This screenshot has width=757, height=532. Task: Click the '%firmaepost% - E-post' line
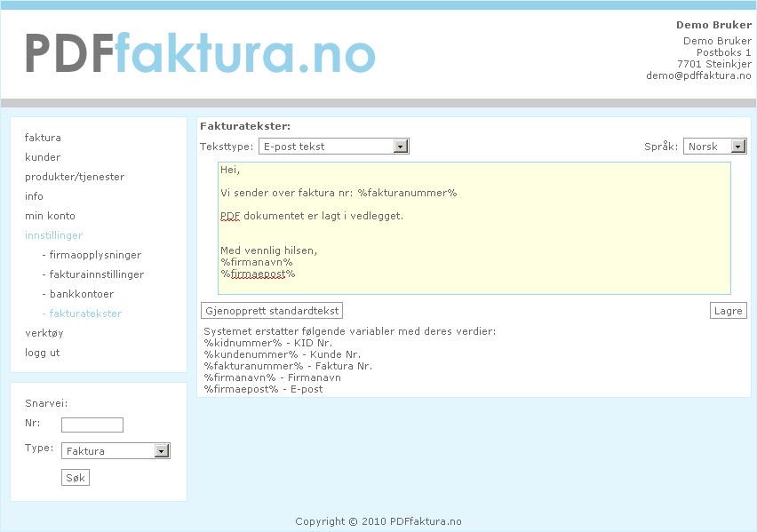coord(263,390)
